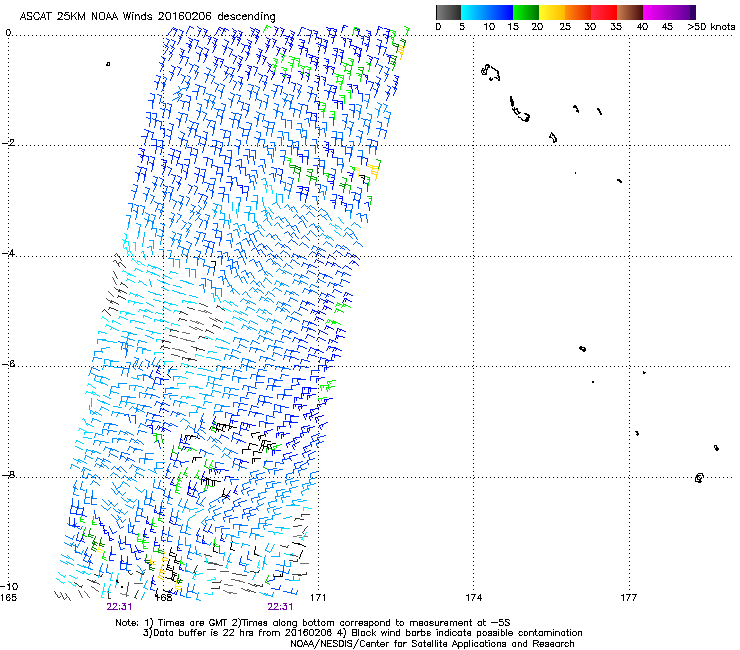Click the '-2' latitude axis label

tap(8, 143)
